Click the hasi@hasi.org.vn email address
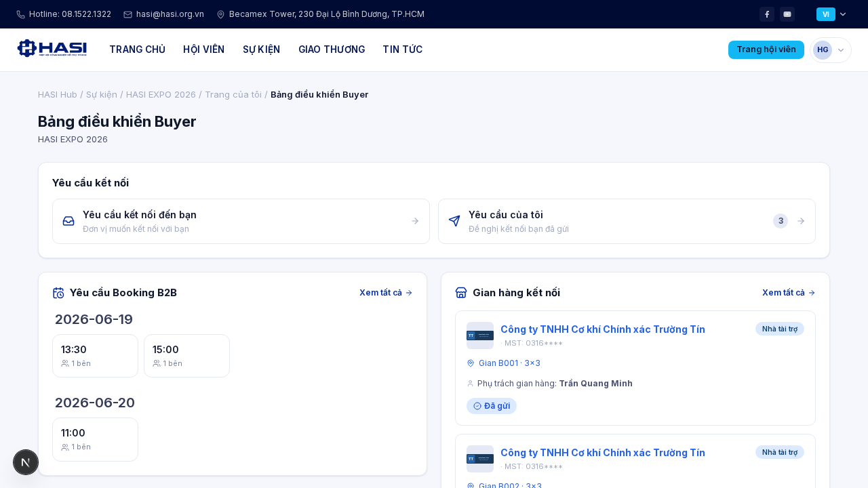The height and width of the screenshot is (488, 868). tap(170, 14)
